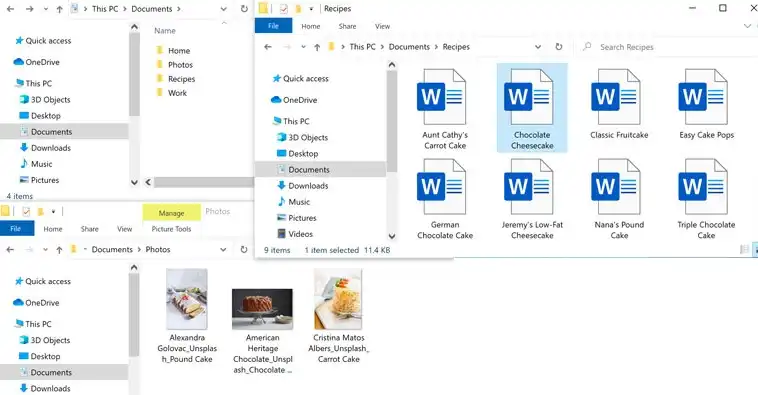Click the Recipes sidebar vertical scrollbar

392,121
